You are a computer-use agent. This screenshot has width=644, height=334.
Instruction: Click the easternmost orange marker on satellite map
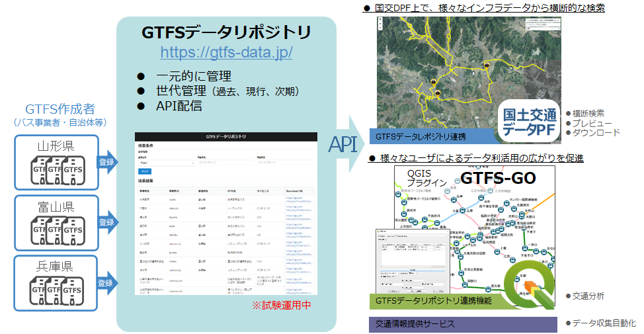pos(486,65)
